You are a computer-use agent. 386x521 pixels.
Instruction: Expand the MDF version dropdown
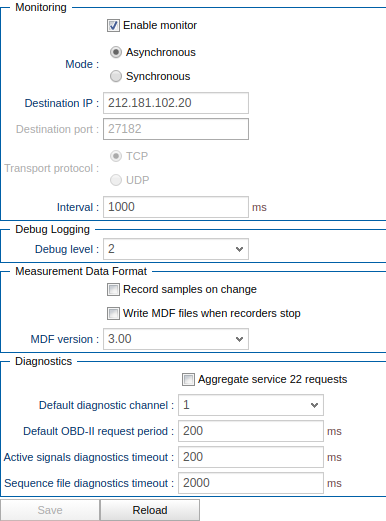pos(176,339)
